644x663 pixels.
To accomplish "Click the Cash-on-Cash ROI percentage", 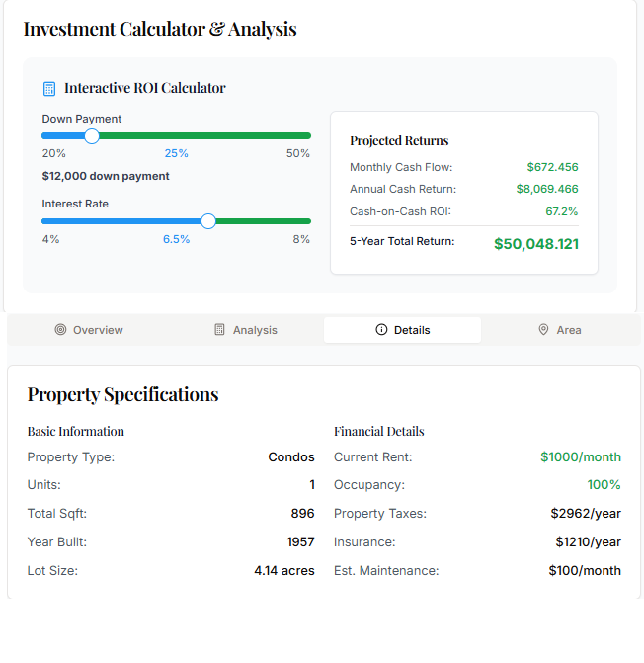I will pyautogui.click(x=561, y=211).
